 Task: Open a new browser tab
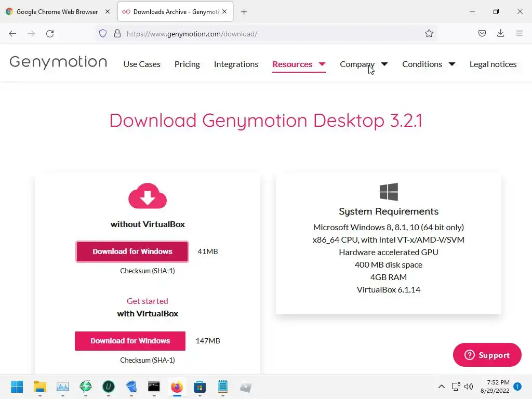244,12
